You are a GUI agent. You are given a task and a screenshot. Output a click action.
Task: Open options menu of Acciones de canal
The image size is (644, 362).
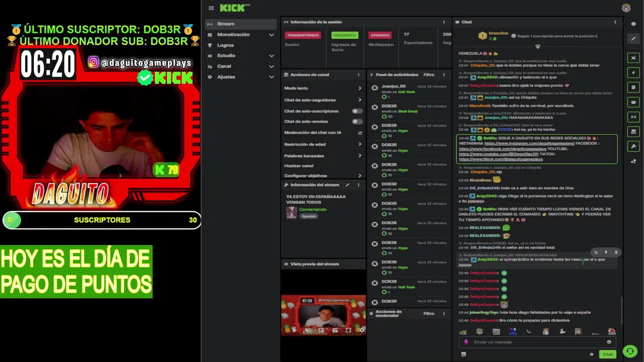pos(359,74)
